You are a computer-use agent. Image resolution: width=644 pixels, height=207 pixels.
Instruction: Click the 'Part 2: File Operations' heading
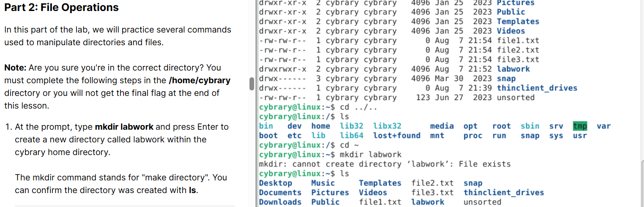(61, 8)
